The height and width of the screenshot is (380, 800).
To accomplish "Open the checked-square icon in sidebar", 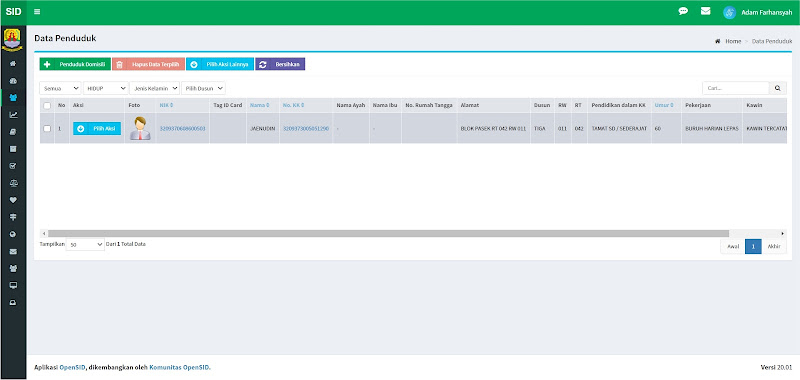I will coord(13,166).
